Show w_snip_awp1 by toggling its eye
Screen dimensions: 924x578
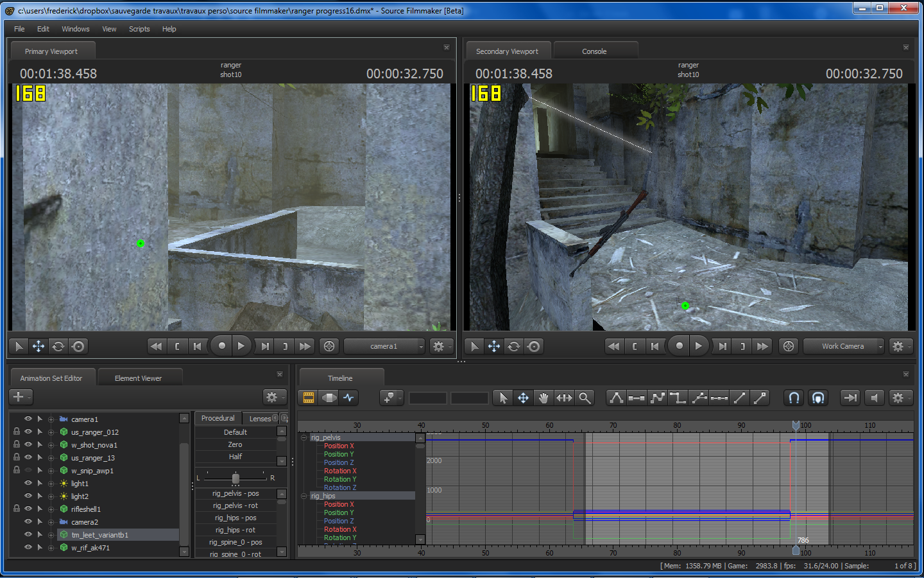click(28, 470)
